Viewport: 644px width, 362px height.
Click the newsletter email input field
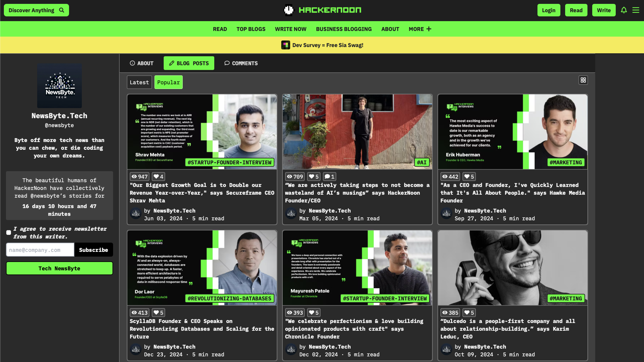point(40,250)
